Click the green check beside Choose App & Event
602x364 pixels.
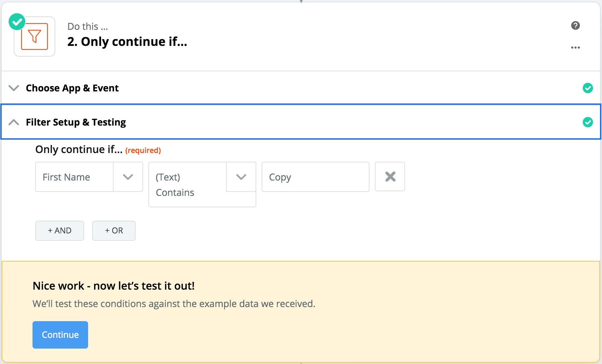point(588,88)
